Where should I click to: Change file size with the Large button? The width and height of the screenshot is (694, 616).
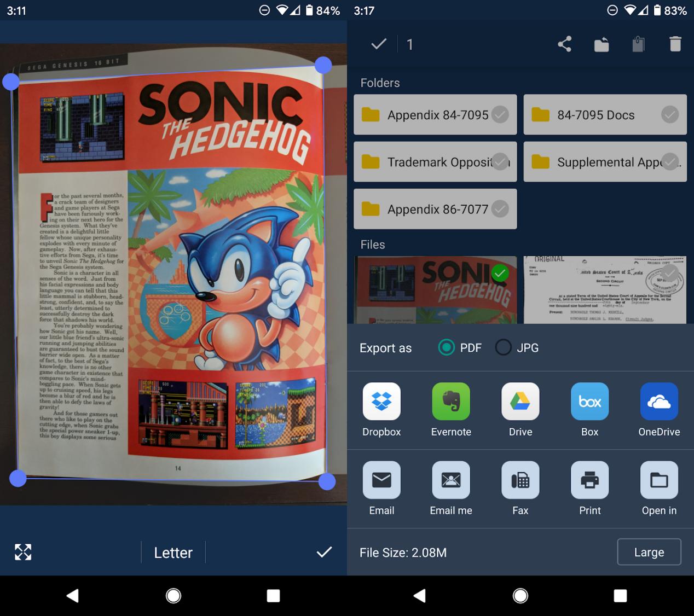649,552
